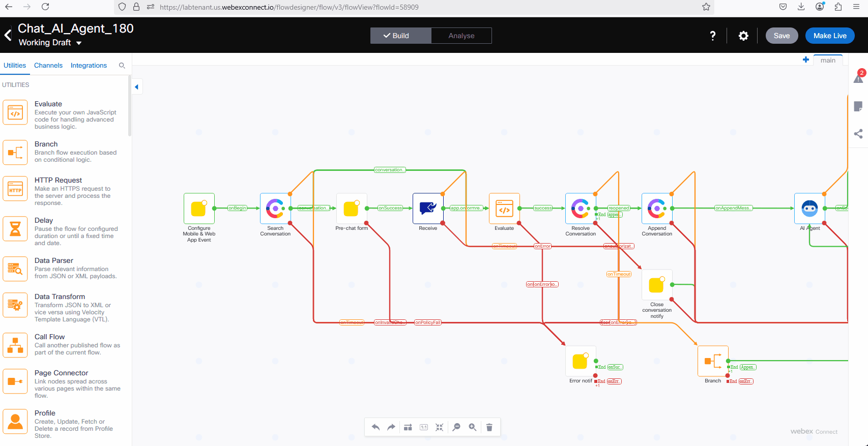
Task: Add a new flow tab with plus
Action: [x=806, y=60]
